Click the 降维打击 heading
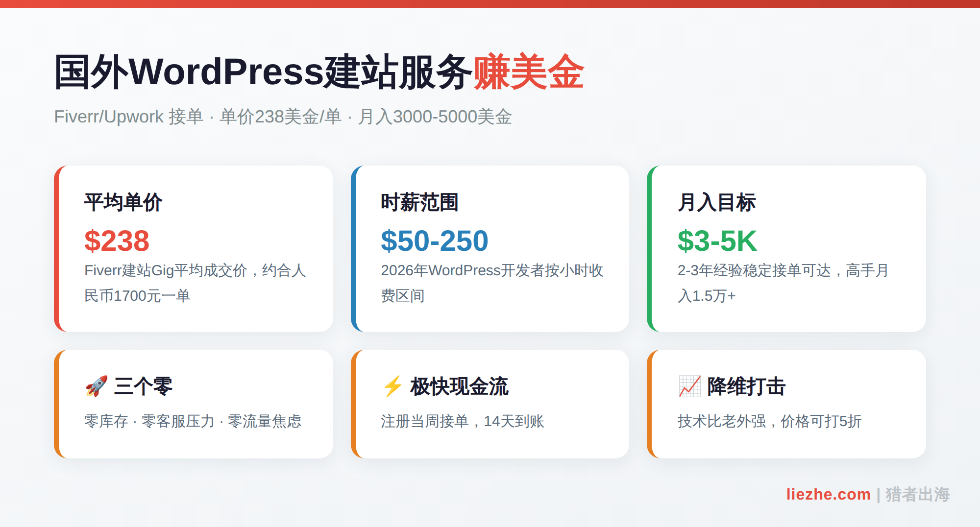Image resolution: width=980 pixels, height=527 pixels. (x=746, y=386)
